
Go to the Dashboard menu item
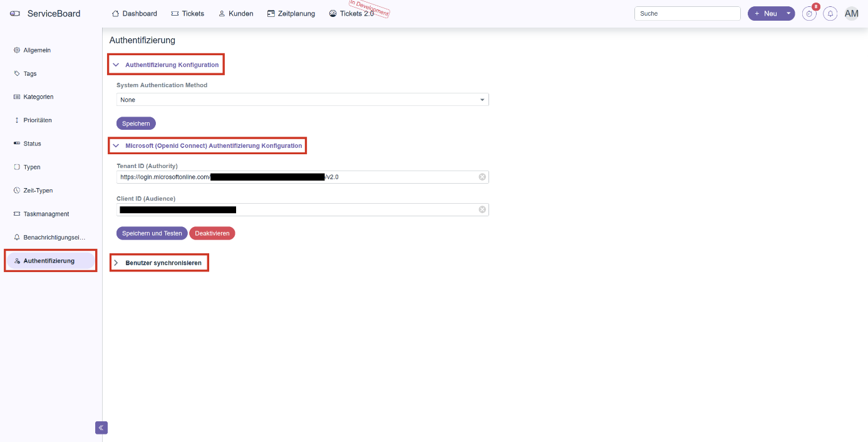click(135, 14)
